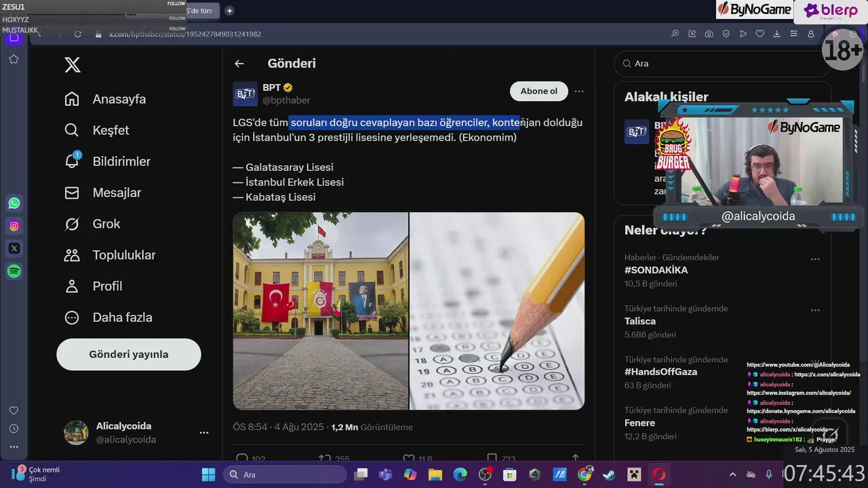Click the snapshot camera toolbar icon

click(709, 34)
